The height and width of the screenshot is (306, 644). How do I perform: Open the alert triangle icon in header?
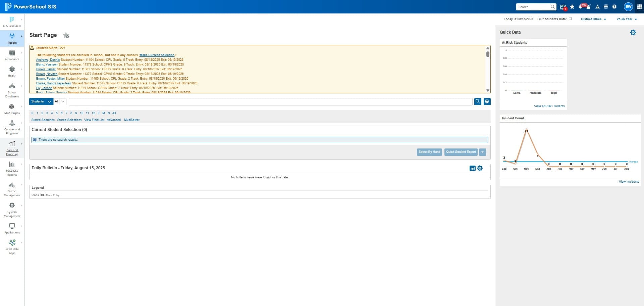(597, 7)
